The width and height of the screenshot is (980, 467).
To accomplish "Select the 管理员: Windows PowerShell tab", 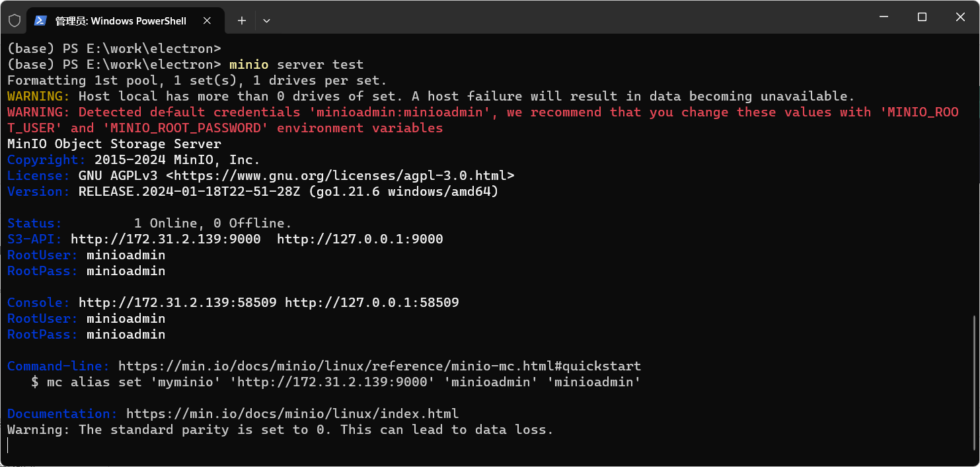I will [x=120, y=21].
